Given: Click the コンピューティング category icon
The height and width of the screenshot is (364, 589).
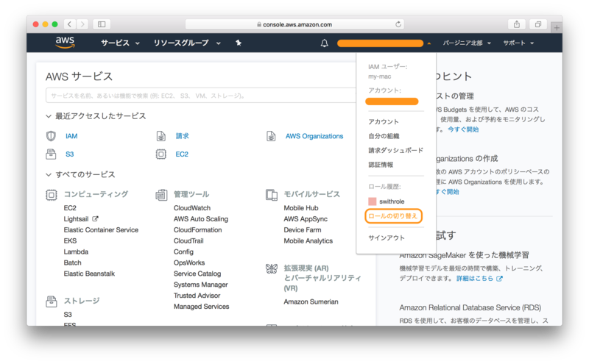Looking at the screenshot, I should click(x=52, y=195).
